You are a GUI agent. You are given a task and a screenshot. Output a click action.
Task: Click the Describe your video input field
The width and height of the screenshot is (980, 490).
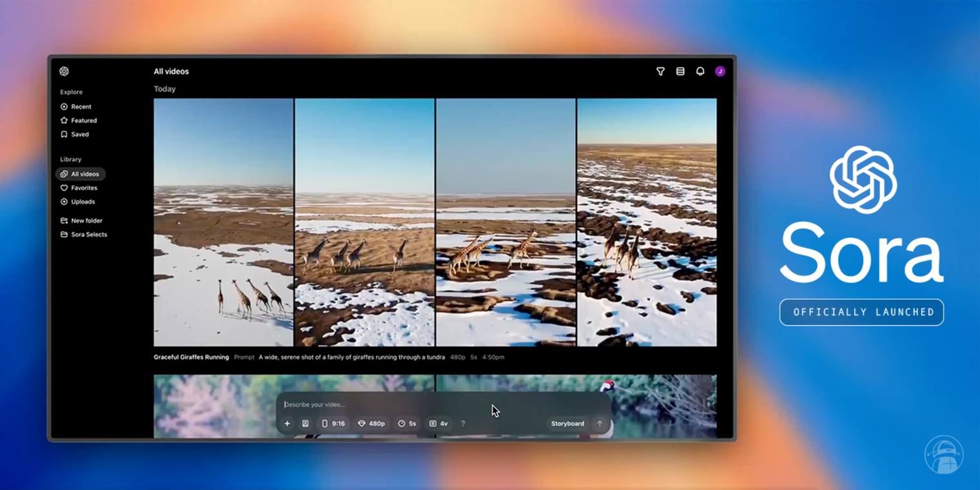[387, 405]
